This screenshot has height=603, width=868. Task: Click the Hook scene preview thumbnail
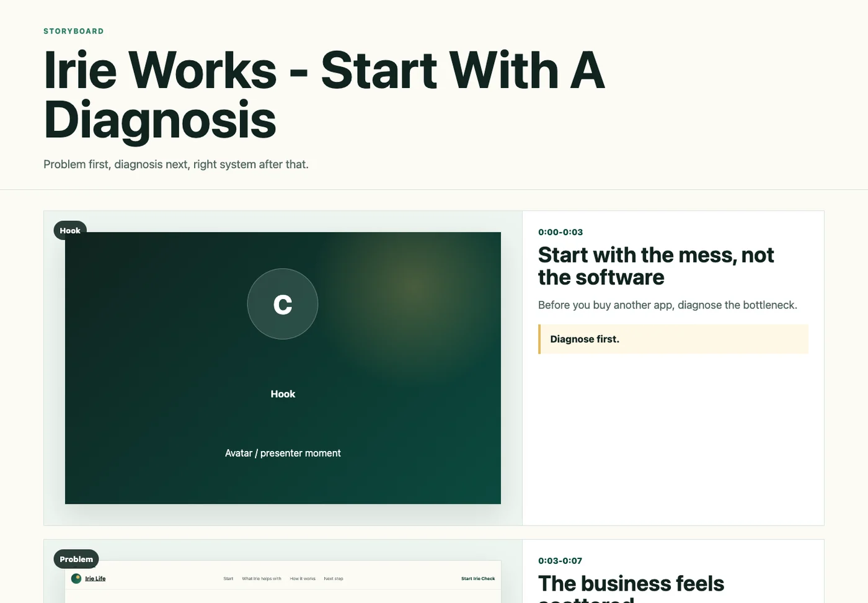(283, 368)
